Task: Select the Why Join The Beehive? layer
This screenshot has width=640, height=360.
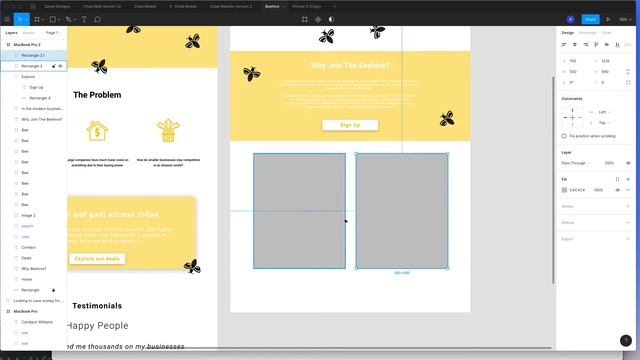Action: (x=34, y=119)
